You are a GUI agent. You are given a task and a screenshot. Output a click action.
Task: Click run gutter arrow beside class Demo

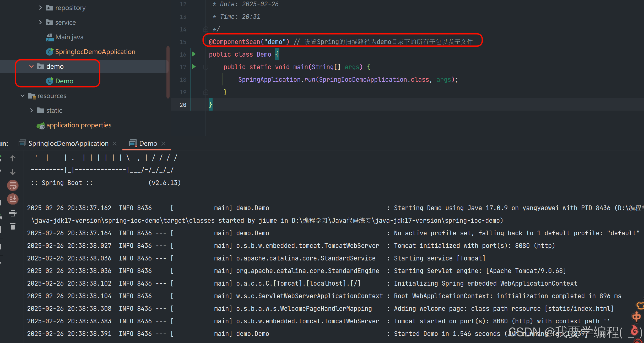tap(194, 54)
